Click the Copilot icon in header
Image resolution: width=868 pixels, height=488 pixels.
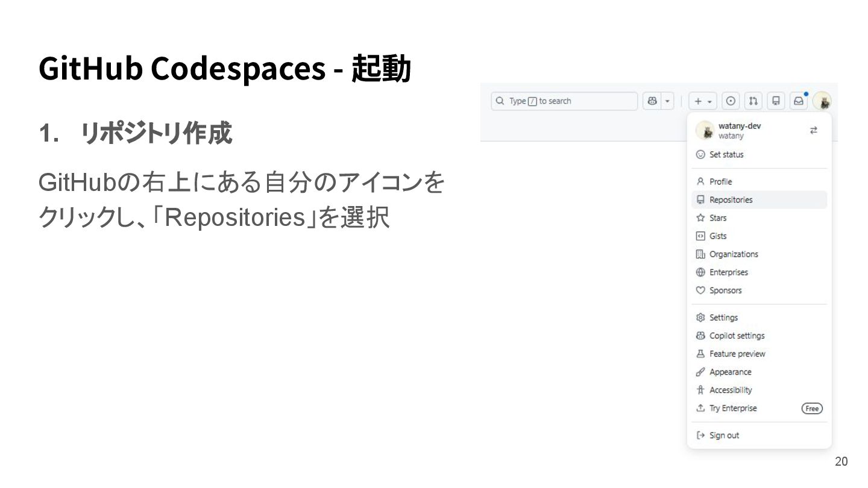tap(652, 101)
